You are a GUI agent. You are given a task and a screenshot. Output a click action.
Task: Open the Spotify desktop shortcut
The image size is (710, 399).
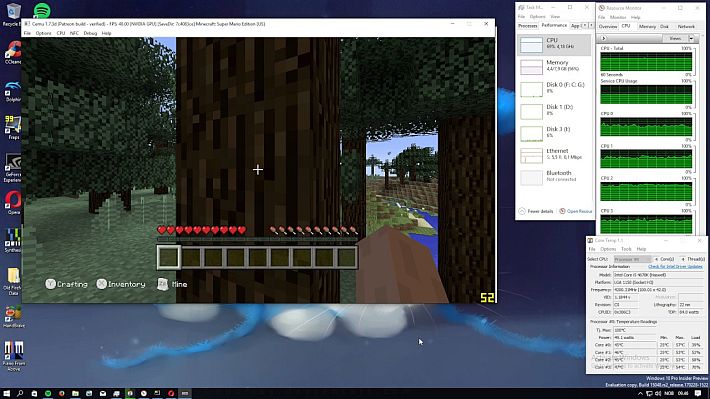tap(42, 10)
